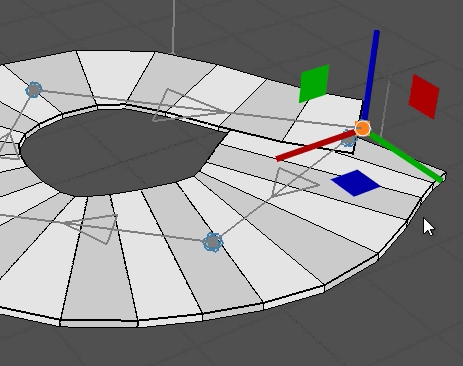Select the white mesh face at top center
Screen dimensions: 463x366
tap(117, 77)
